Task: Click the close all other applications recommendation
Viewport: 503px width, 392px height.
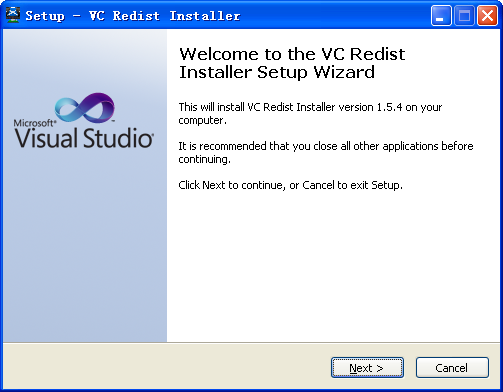Action: coord(326,153)
